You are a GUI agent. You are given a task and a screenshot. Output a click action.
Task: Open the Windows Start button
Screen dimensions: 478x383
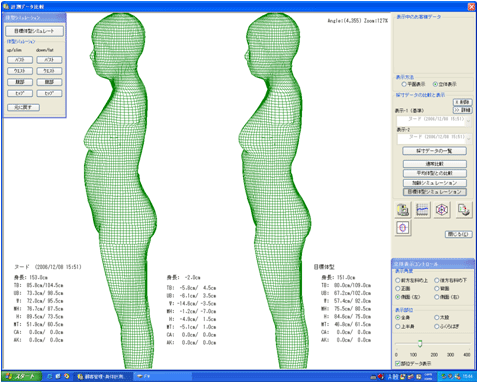coord(21,376)
